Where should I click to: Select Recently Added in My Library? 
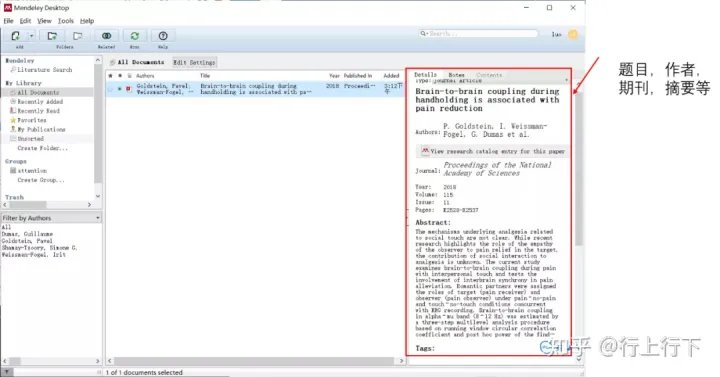(x=40, y=101)
